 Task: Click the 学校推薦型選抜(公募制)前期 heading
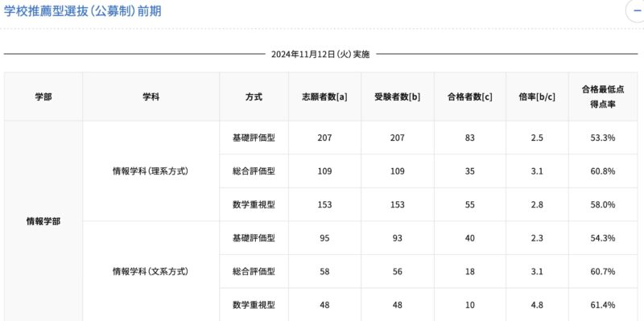pos(82,11)
